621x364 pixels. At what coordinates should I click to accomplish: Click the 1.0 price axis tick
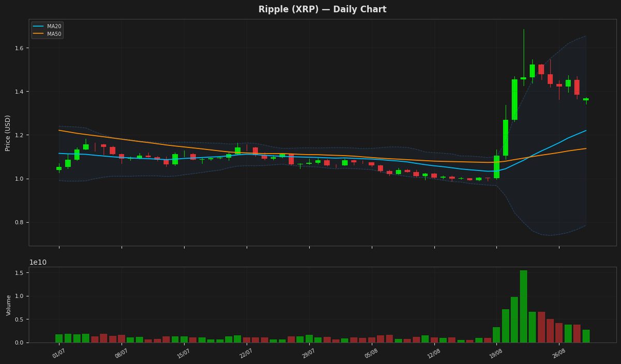(20, 179)
